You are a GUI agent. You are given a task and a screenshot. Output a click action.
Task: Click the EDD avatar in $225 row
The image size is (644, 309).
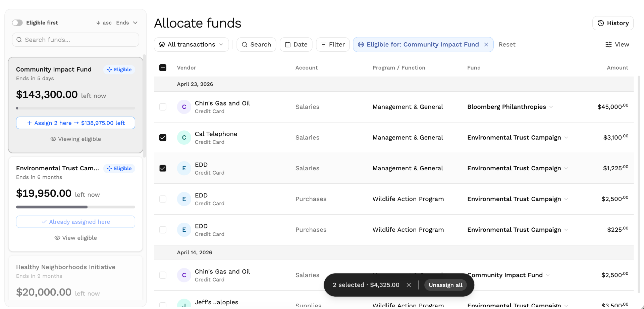pos(184,230)
